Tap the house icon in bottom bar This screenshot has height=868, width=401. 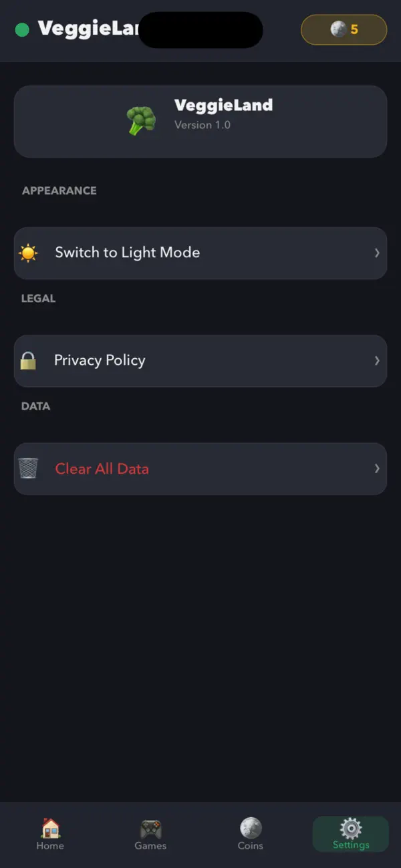[x=50, y=828]
